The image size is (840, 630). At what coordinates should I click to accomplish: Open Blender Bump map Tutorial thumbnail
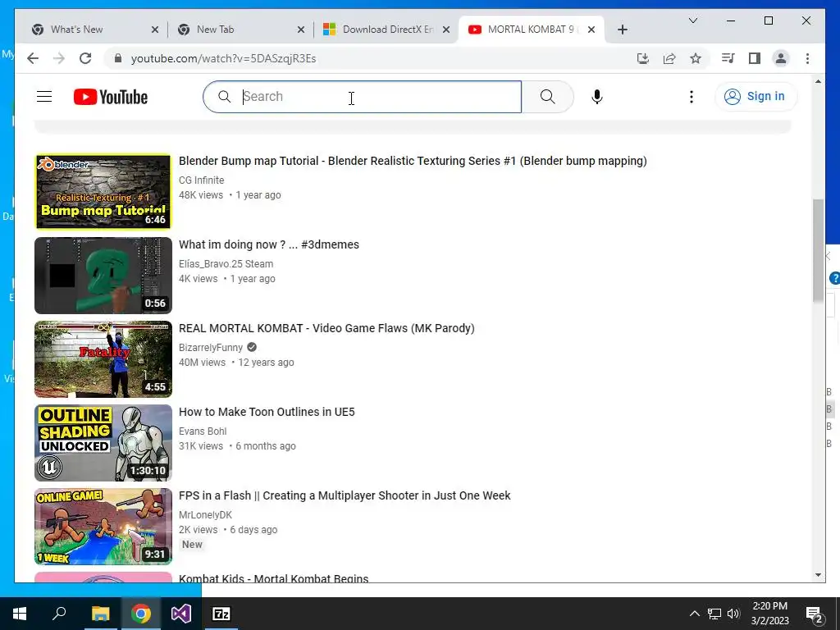(x=103, y=192)
